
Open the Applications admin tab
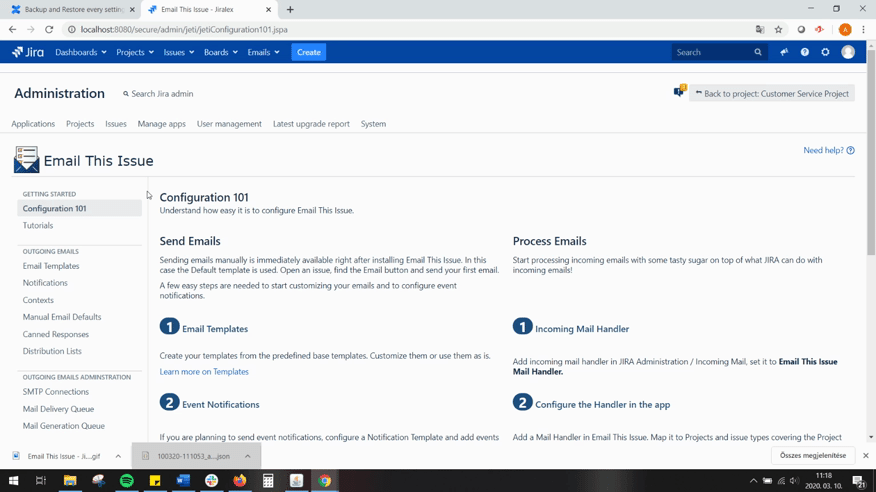33,123
